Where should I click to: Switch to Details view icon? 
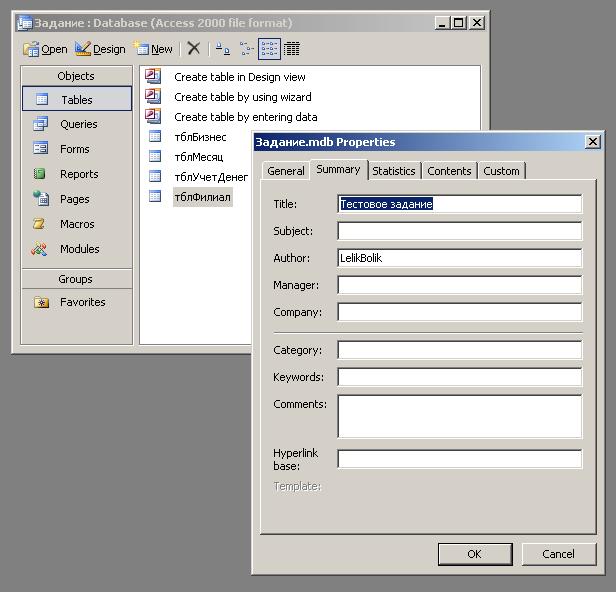point(292,49)
